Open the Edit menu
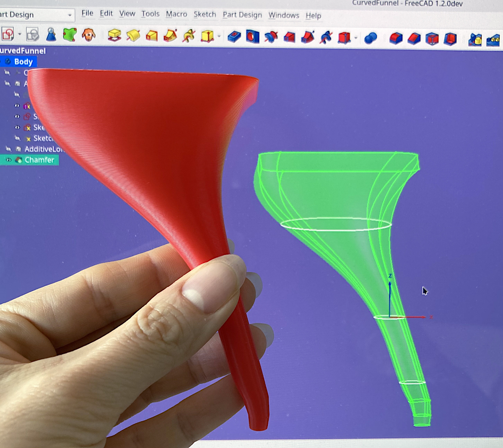The image size is (503, 448). tap(106, 13)
